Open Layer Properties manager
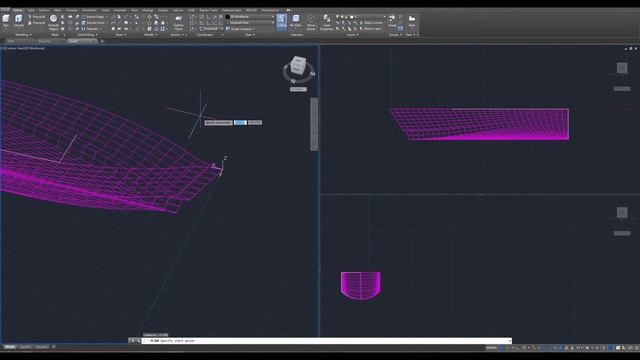640x360 pixels. 327,22
